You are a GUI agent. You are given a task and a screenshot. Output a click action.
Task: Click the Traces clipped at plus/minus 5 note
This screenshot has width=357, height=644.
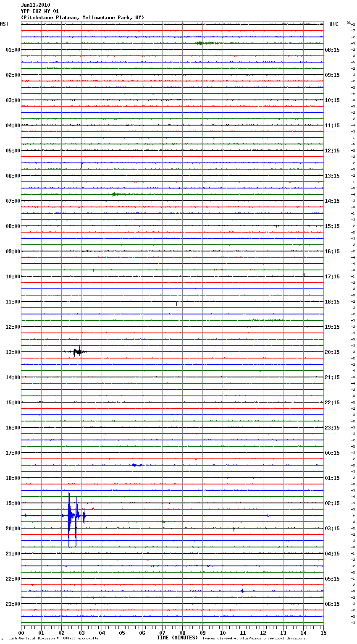pyautogui.click(x=254, y=639)
